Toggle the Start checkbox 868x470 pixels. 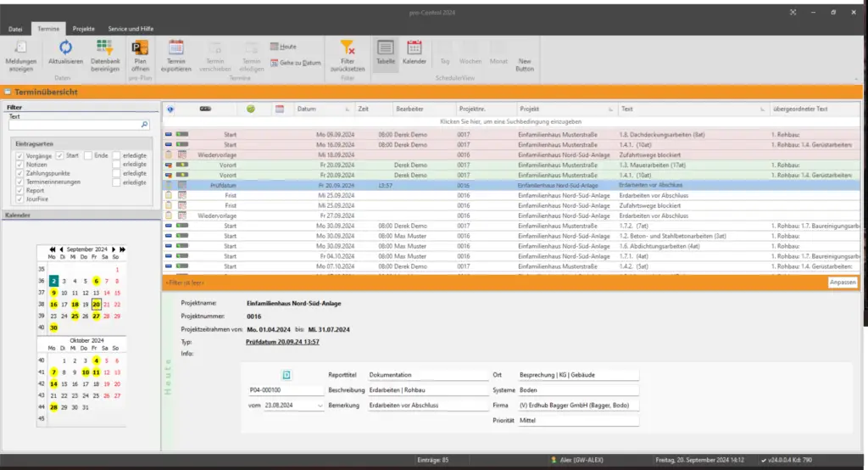pyautogui.click(x=60, y=156)
